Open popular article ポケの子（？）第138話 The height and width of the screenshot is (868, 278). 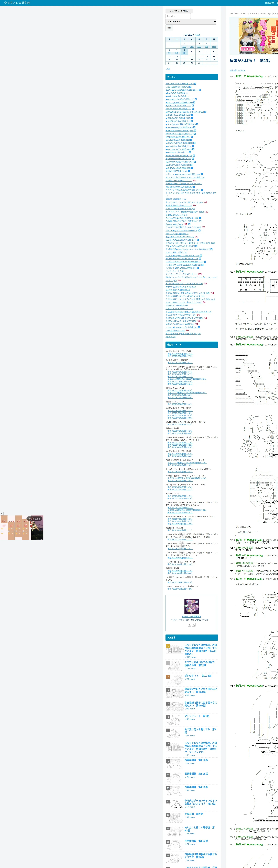(x=198, y=676)
